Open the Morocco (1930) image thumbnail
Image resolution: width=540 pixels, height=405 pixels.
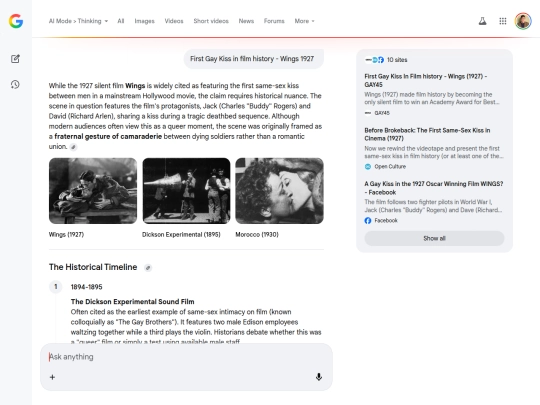click(x=279, y=191)
